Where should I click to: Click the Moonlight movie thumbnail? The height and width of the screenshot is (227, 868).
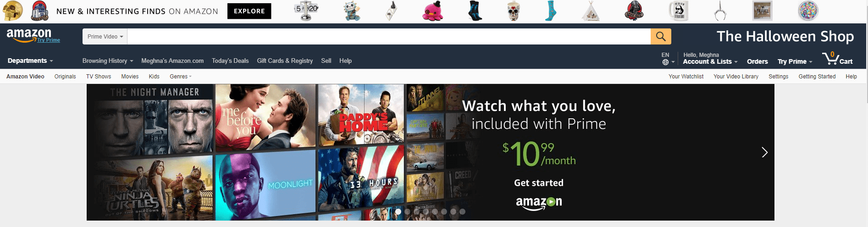point(265,185)
